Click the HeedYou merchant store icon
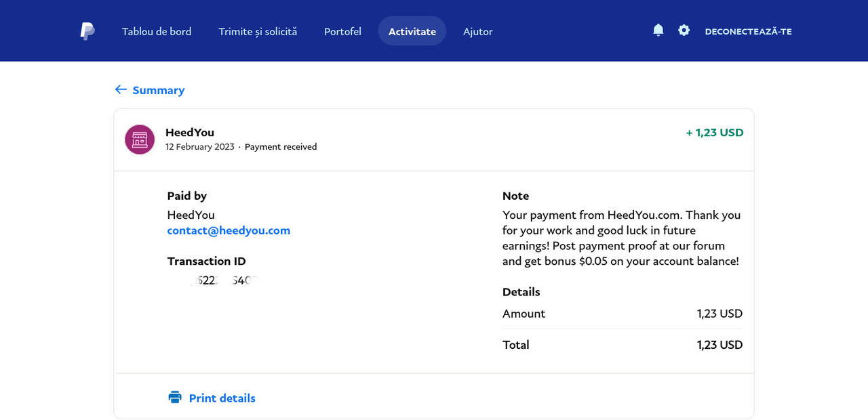Viewport: 868px width, 420px height. click(x=140, y=140)
